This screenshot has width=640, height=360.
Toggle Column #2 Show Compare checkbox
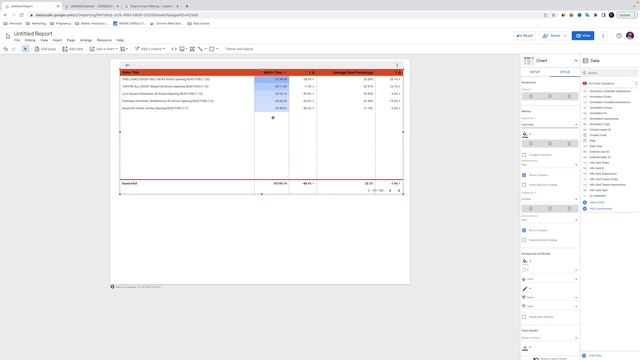click(x=524, y=230)
